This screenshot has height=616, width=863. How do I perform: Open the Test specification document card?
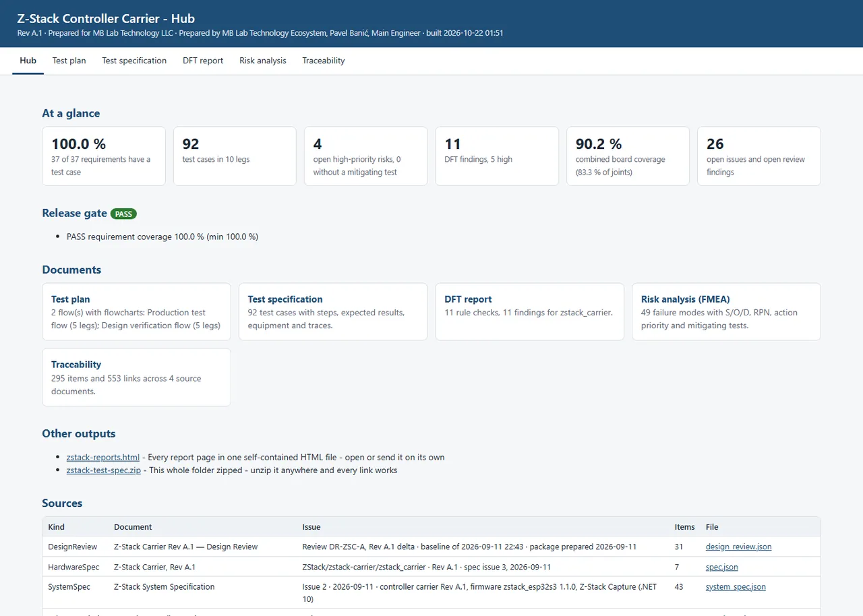pyautogui.click(x=333, y=311)
